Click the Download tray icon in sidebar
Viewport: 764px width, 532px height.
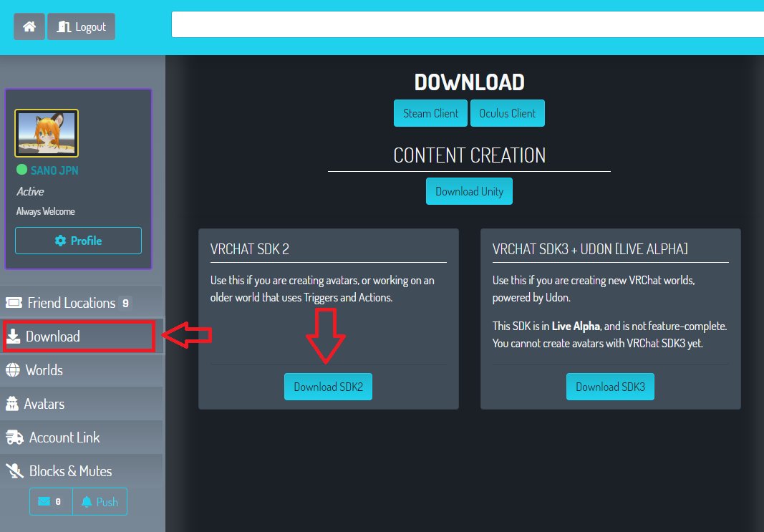point(13,336)
